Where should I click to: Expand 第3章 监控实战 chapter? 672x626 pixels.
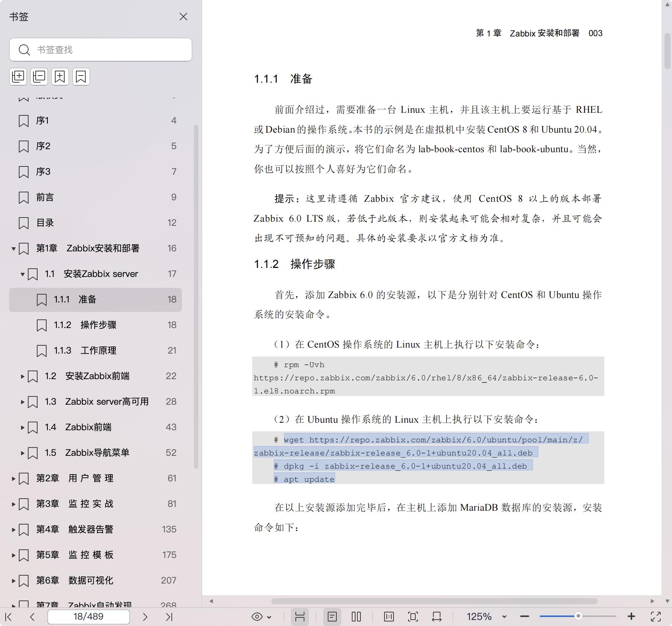pos(14,504)
